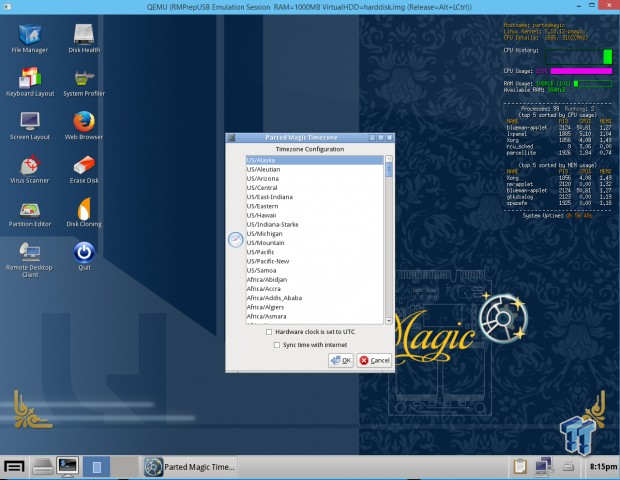The image size is (620, 480).
Task: Click OK in the Timezone dialog
Action: pos(341,360)
